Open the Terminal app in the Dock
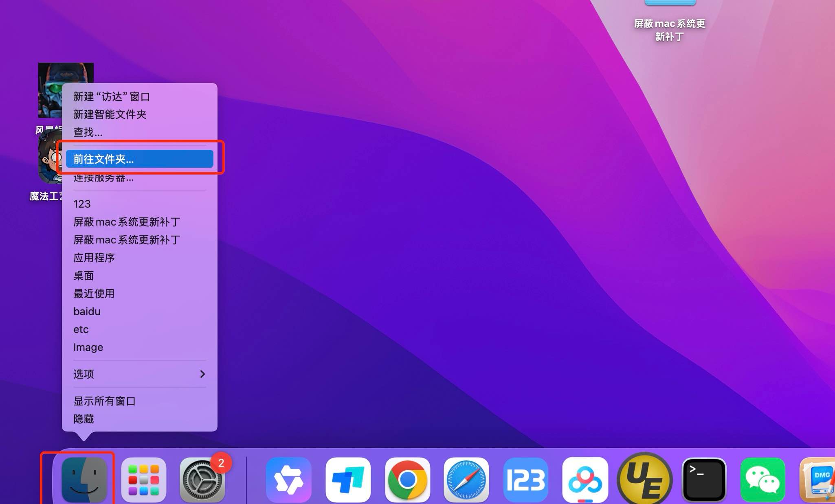 (704, 480)
